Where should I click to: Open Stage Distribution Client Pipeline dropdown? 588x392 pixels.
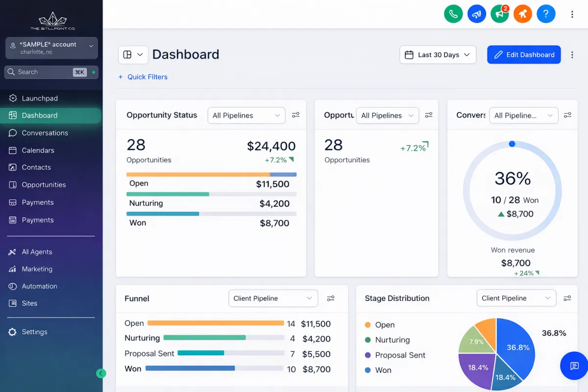pos(516,298)
